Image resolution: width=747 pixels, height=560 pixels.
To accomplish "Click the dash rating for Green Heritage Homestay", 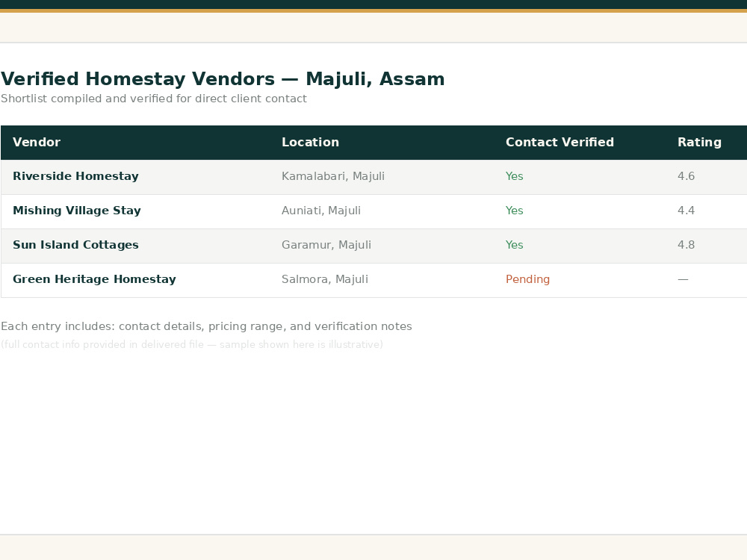I will (x=684, y=279).
